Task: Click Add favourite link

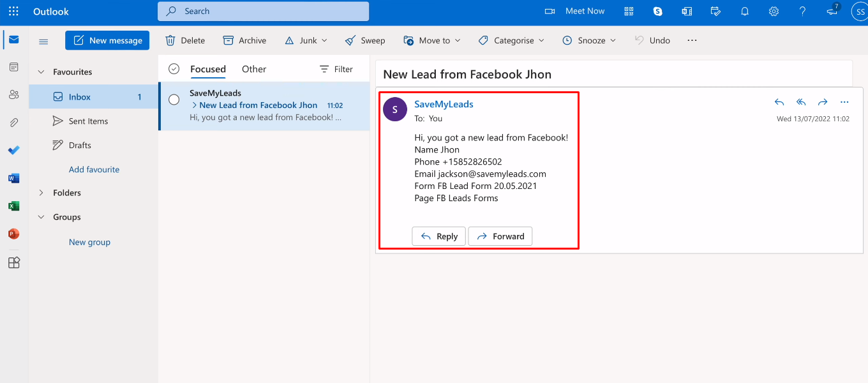Action: 94,170
